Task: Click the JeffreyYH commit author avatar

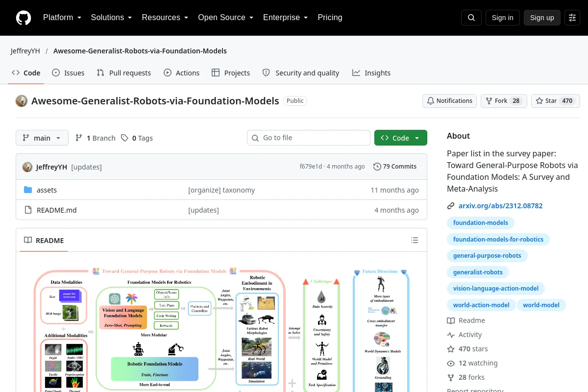Action: point(27,167)
